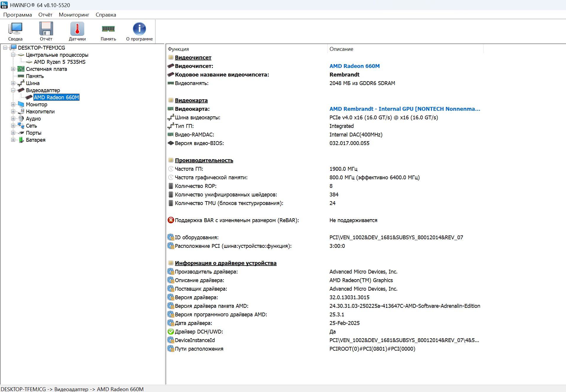
Task: Click the status bar path text
Action: (72, 389)
